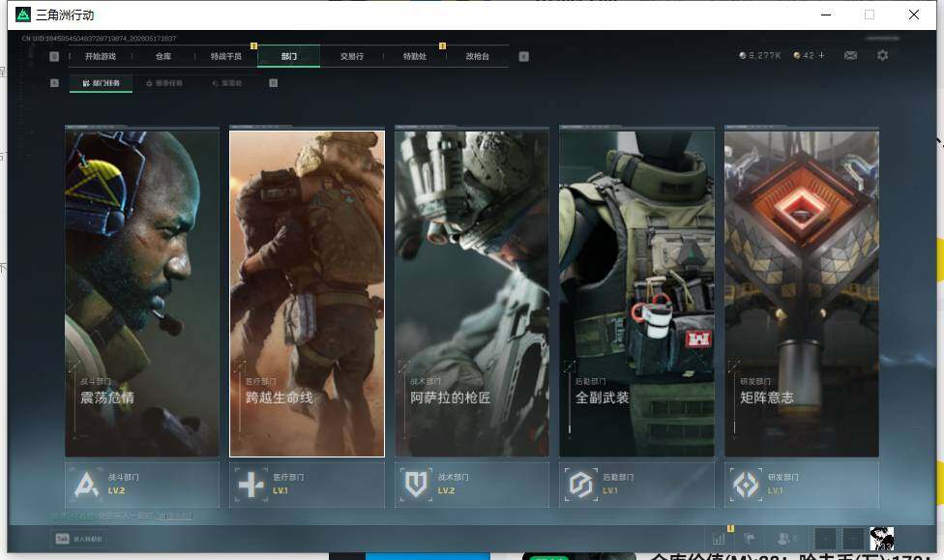The width and height of the screenshot is (944, 560).
Task: Select the second sub-tab next to 部门任务
Action: point(164,83)
